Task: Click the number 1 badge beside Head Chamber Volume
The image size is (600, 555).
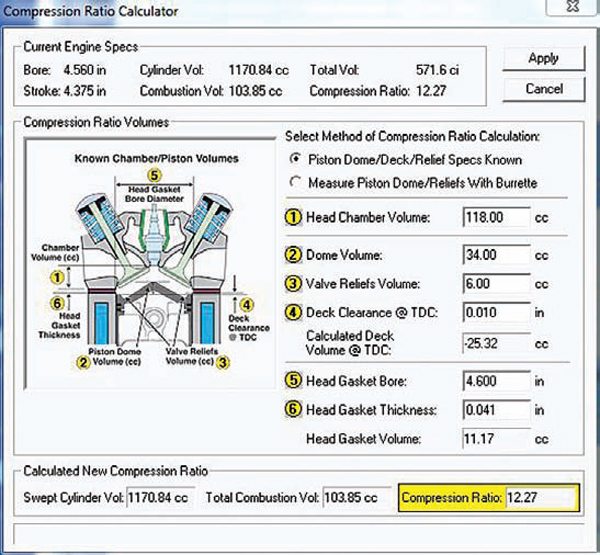Action: (x=293, y=217)
